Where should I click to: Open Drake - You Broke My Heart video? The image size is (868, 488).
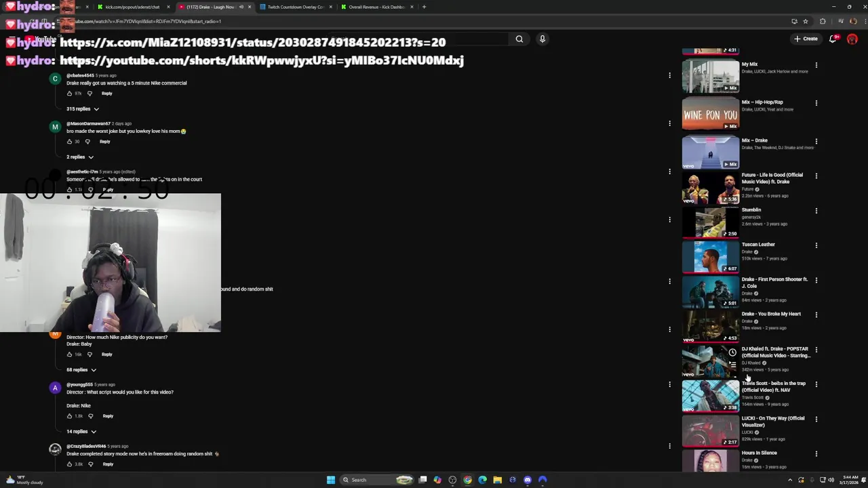coord(711,327)
